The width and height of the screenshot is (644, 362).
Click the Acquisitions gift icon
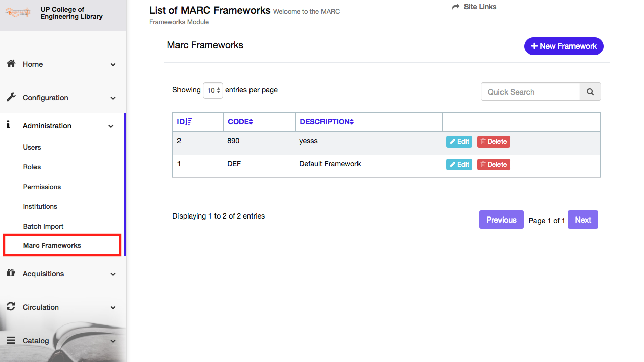point(11,273)
